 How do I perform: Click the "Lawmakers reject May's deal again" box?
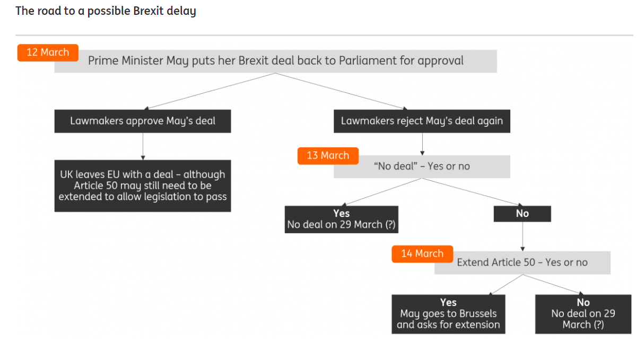tap(422, 121)
